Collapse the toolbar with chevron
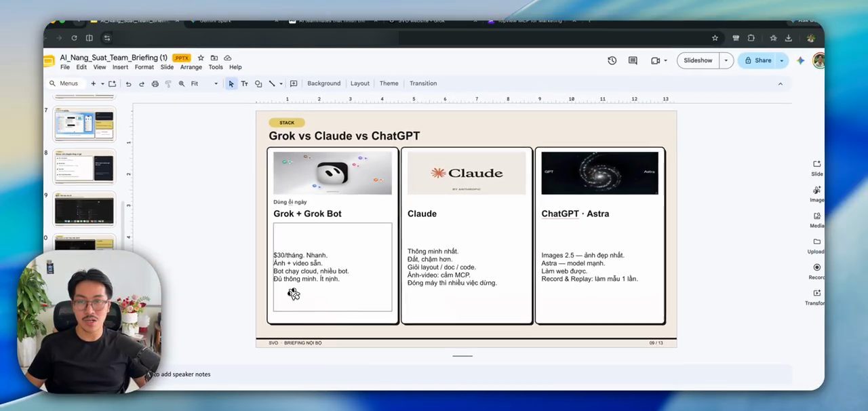Screen dimensions: 868x411 [781, 84]
